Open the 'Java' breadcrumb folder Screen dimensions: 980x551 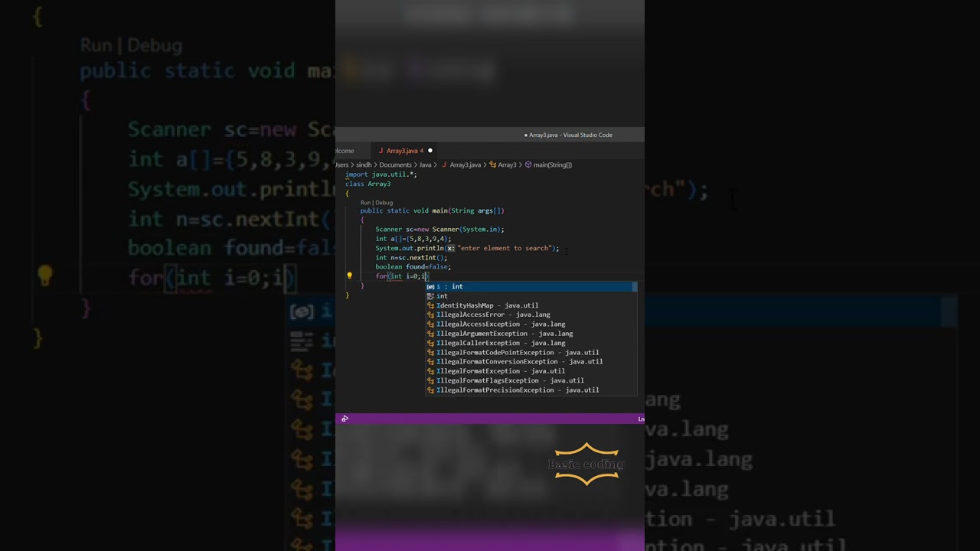click(x=425, y=165)
